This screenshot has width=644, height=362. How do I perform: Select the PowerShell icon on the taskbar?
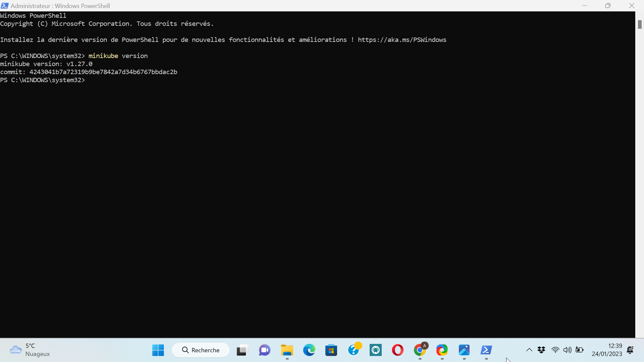coord(486,350)
